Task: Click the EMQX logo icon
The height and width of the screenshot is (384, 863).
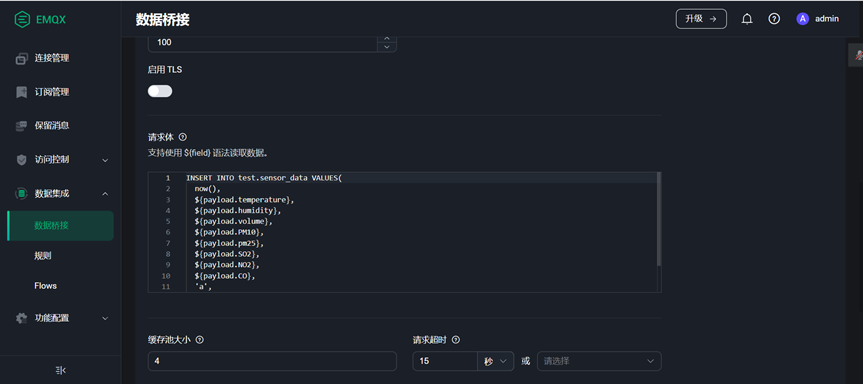Action: (21, 20)
